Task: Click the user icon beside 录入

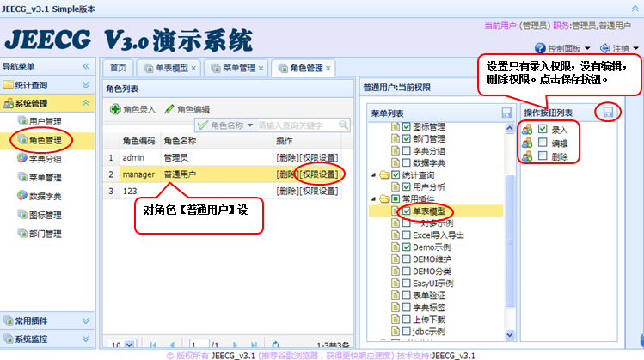Action: click(x=527, y=130)
